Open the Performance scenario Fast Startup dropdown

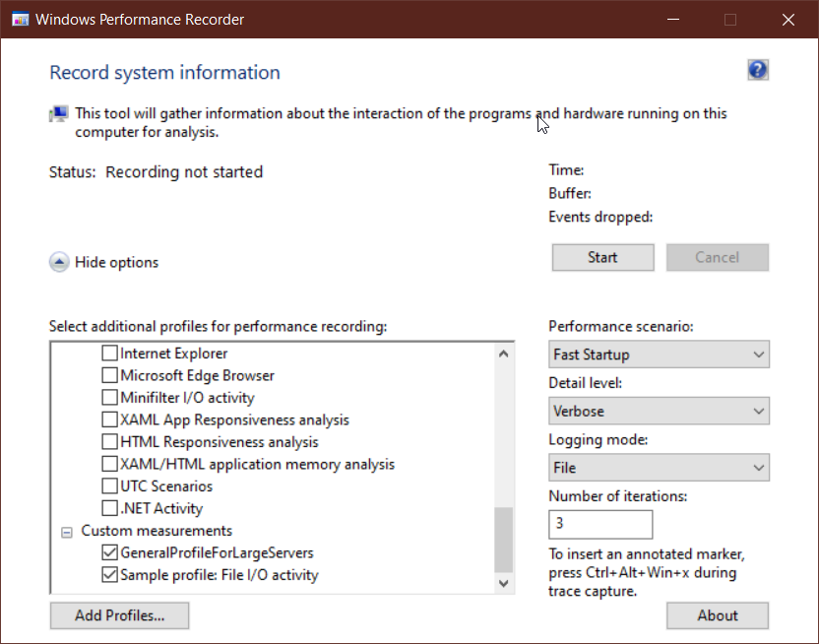659,354
